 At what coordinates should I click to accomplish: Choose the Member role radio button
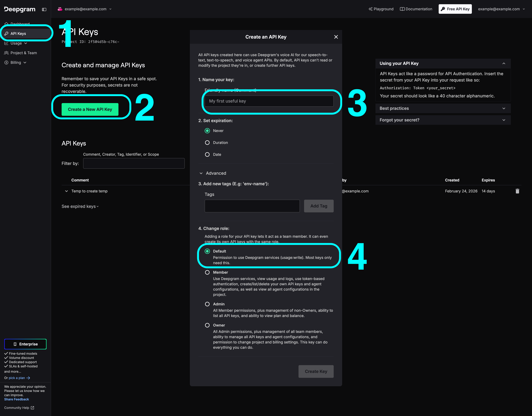click(x=207, y=272)
